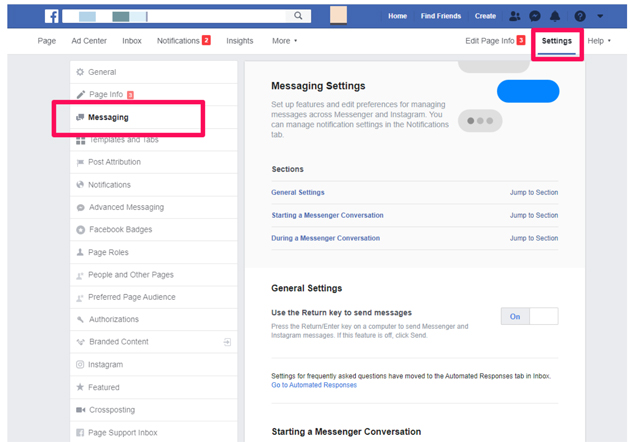Toggle the Return key to send switch

530,316
